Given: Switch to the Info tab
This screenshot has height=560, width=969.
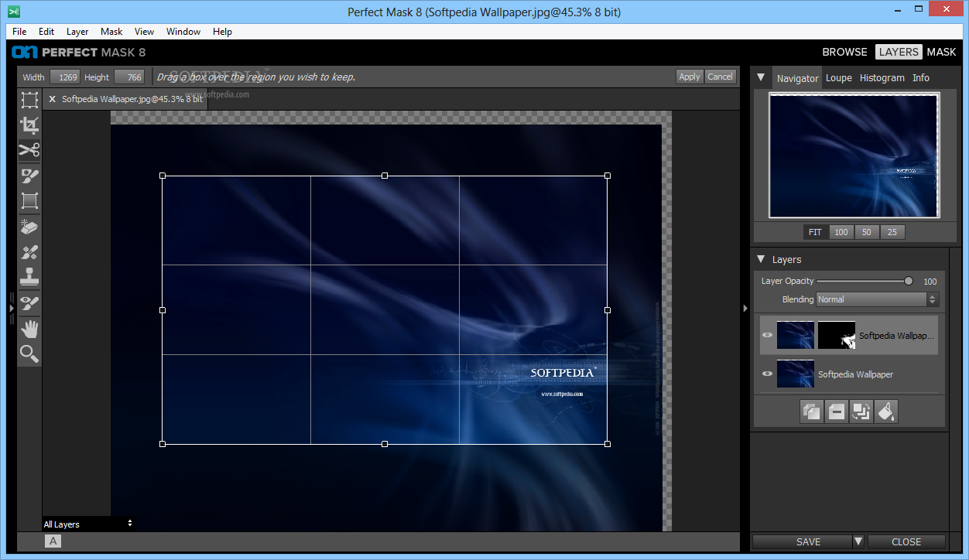Looking at the screenshot, I should tap(920, 77).
